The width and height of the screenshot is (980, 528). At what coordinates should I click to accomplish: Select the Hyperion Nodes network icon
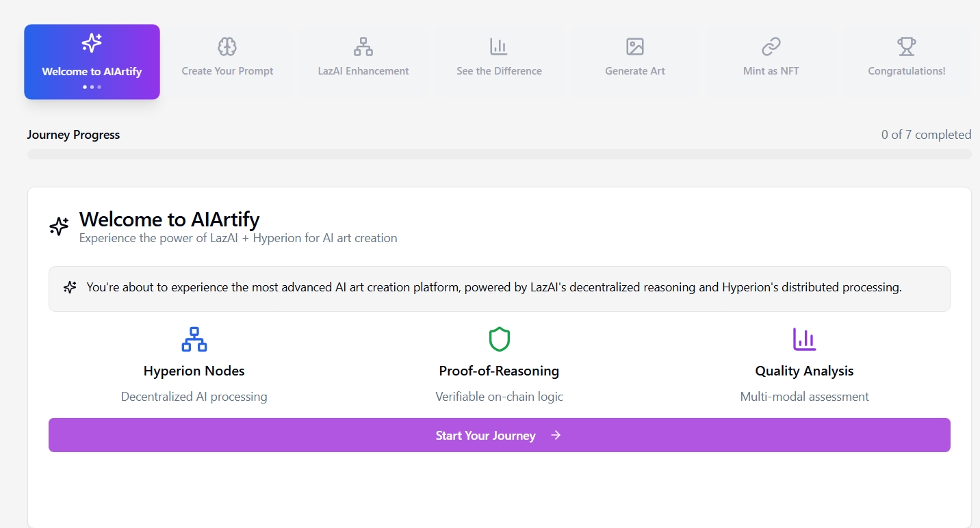coord(194,339)
